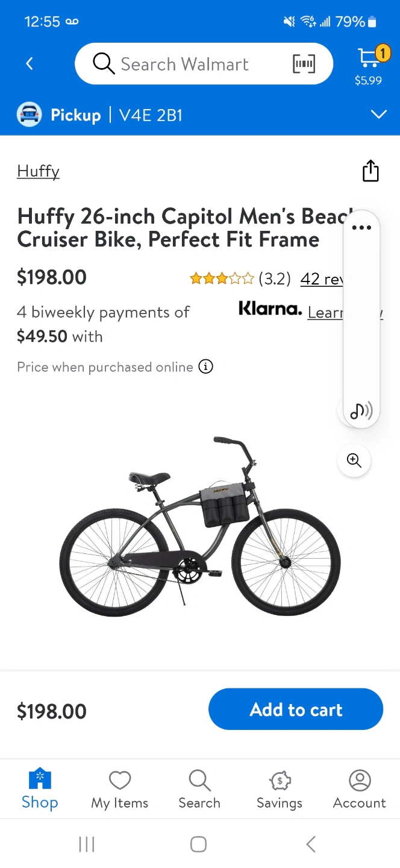The height and width of the screenshot is (868, 400).
Task: Open the barcode scanner icon
Action: [x=304, y=64]
